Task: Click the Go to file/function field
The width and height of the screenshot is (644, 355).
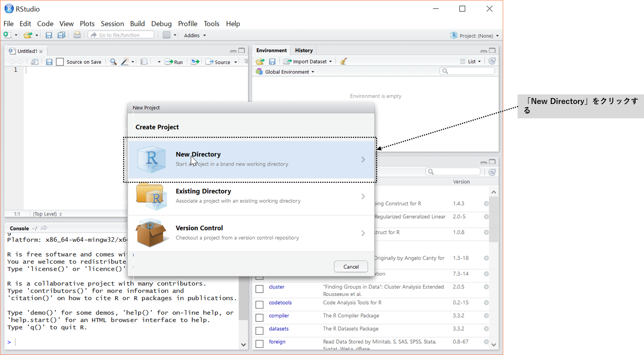Action: click(x=121, y=35)
